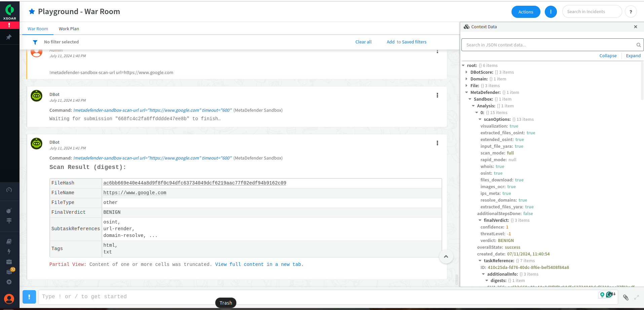644x310 pixels.
Task: Expand the Domain node
Action: (x=466, y=79)
